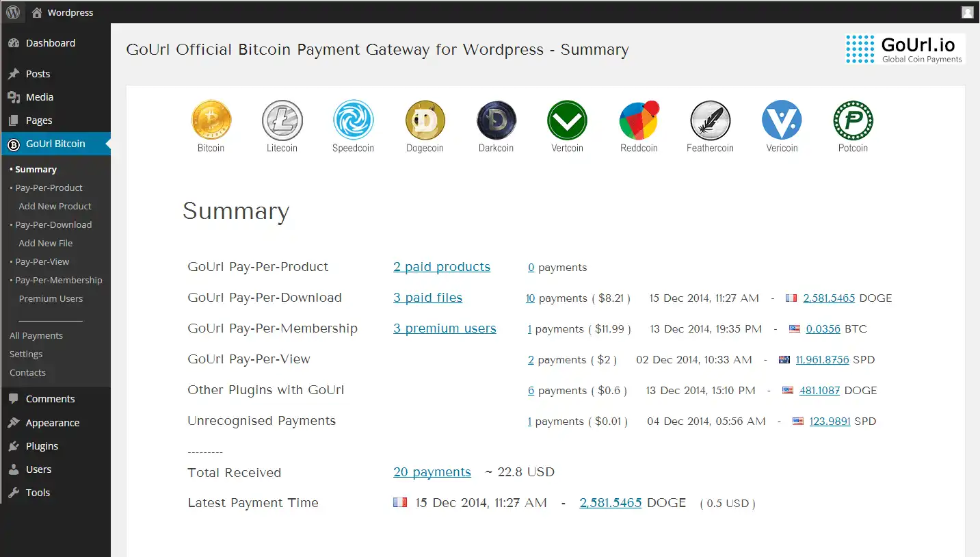The height and width of the screenshot is (557, 980).
Task: Click the GoUrl Bitcoin menu icon
Action: [x=14, y=144]
